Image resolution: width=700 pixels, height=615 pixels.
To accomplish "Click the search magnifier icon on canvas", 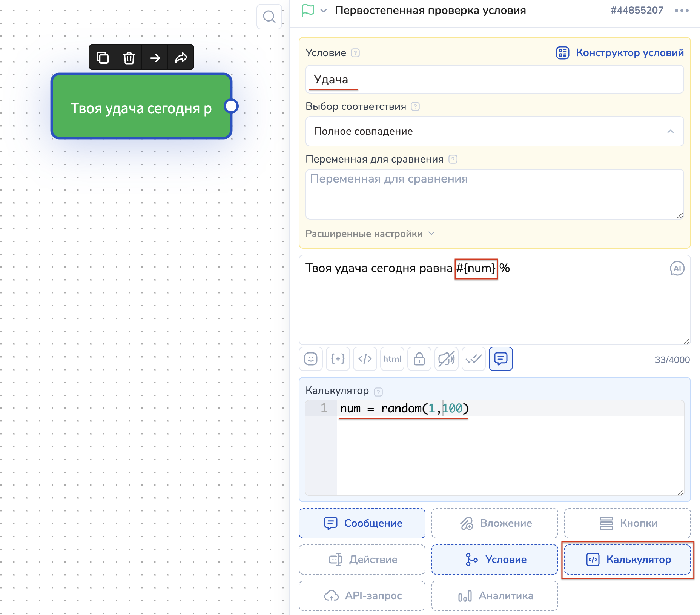I will pyautogui.click(x=269, y=17).
